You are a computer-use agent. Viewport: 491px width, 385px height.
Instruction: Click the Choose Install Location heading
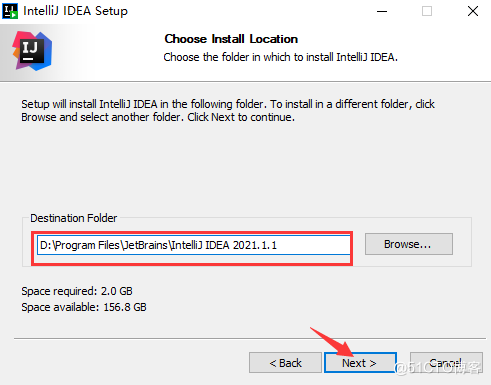(x=231, y=39)
